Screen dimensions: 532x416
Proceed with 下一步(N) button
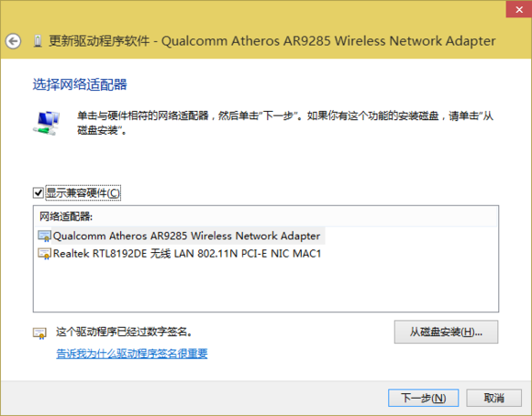pyautogui.click(x=423, y=398)
